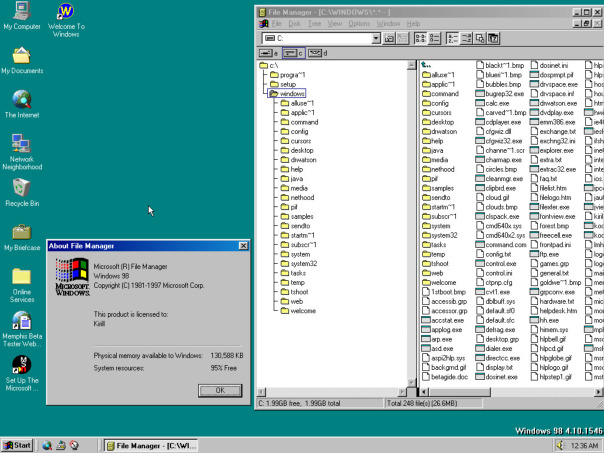Open The Internet desktop icon
Screen dimensions: 604x453
click(x=21, y=101)
